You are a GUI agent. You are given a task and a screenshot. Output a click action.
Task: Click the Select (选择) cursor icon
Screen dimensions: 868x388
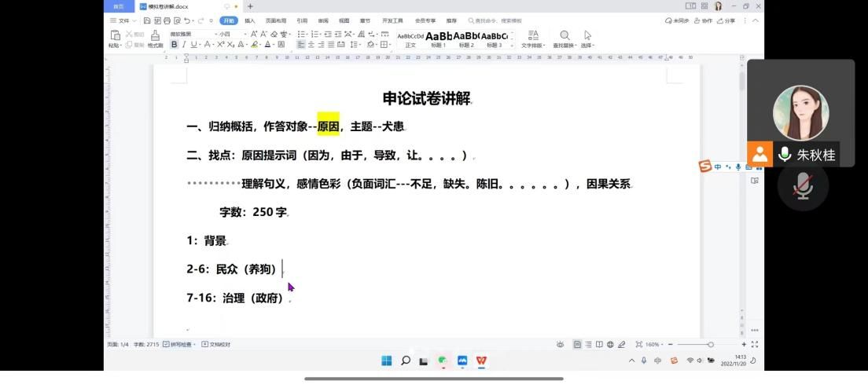tap(587, 35)
